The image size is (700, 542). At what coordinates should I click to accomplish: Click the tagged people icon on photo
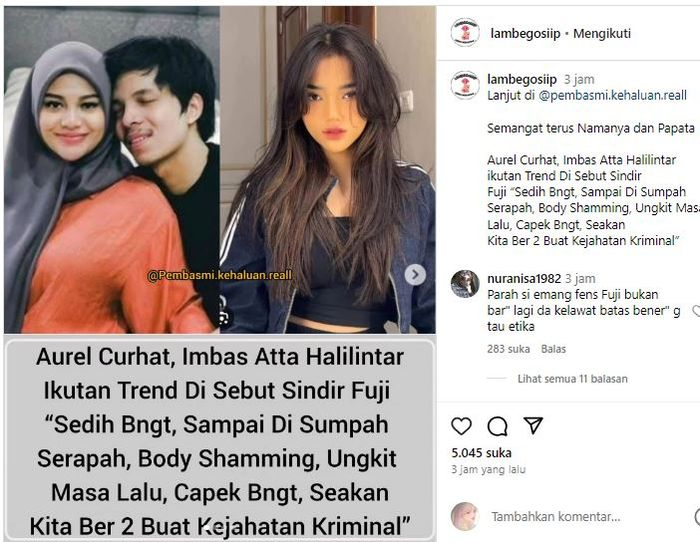pyautogui.click(x=224, y=318)
